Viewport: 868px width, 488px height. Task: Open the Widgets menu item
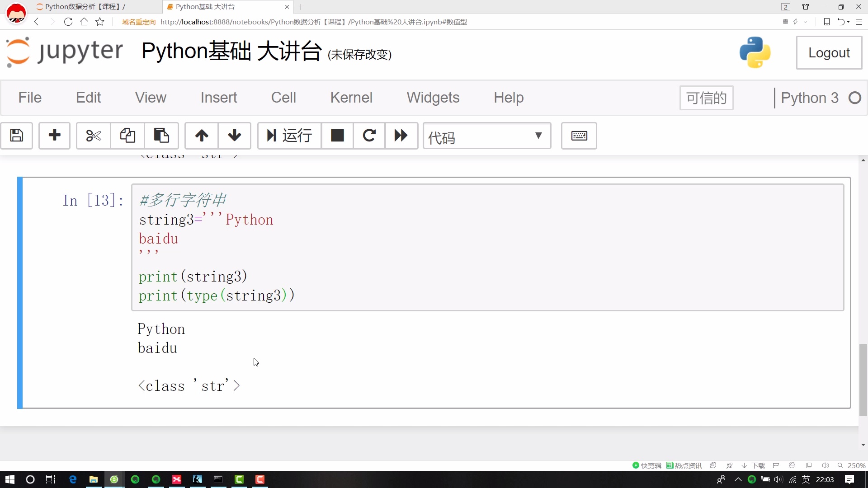(x=433, y=97)
